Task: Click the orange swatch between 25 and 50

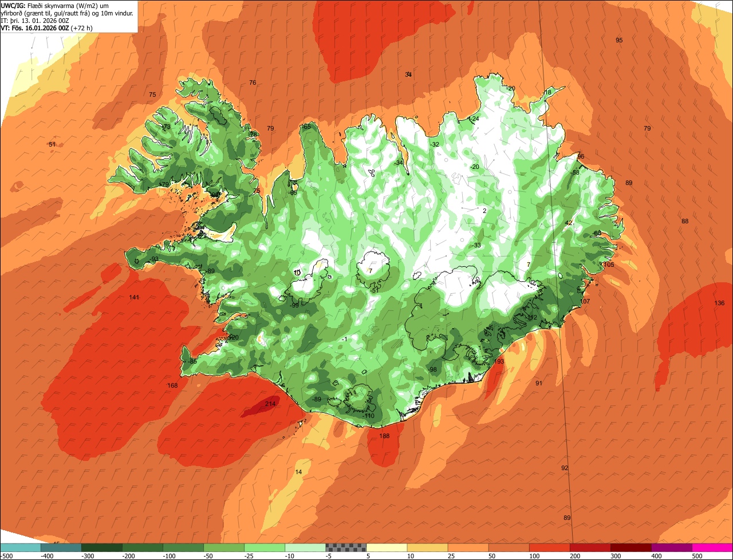Action: pyautogui.click(x=468, y=547)
